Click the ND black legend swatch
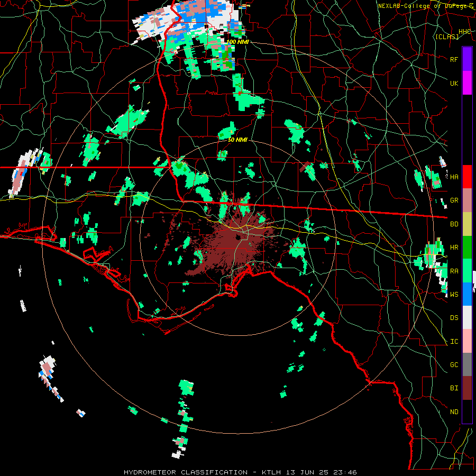Viewport: 476px width, 476px height. coord(467,411)
